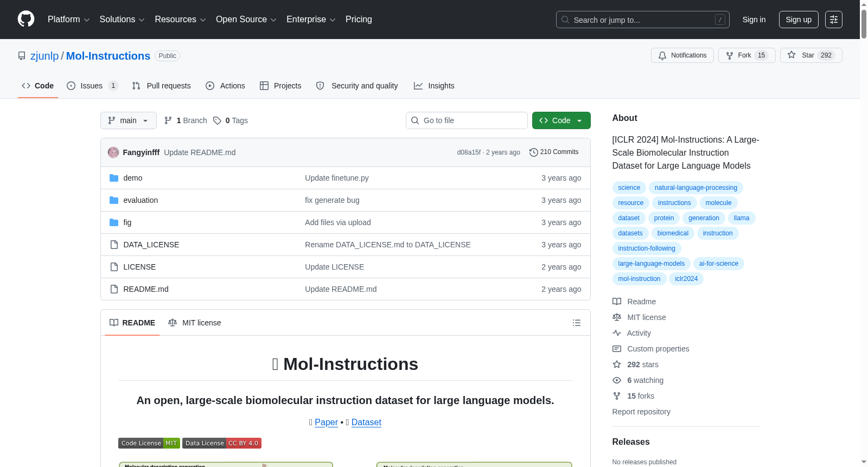Screen dimensions: 868x467
Task: Star the Mol-Instructions repository
Action: click(811, 55)
